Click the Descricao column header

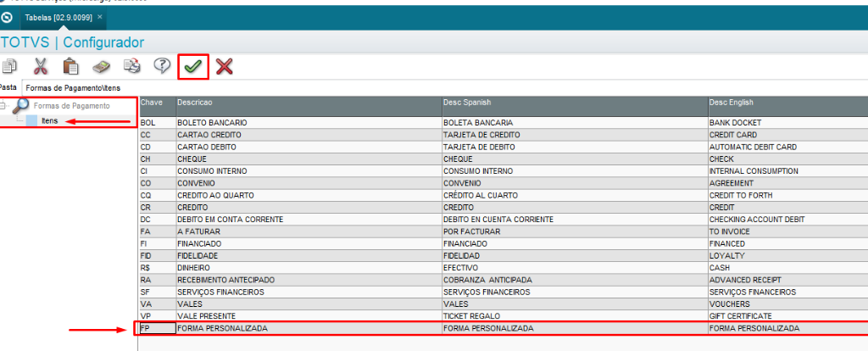[309, 106]
